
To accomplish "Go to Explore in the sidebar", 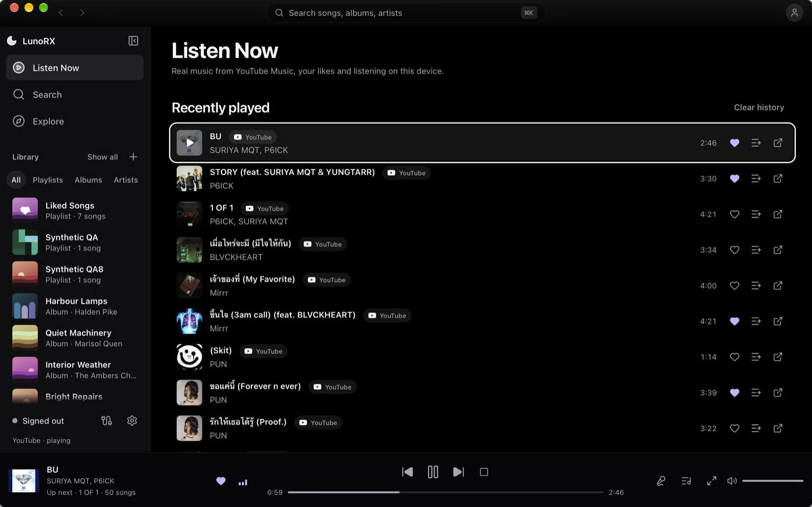I will tap(74, 121).
